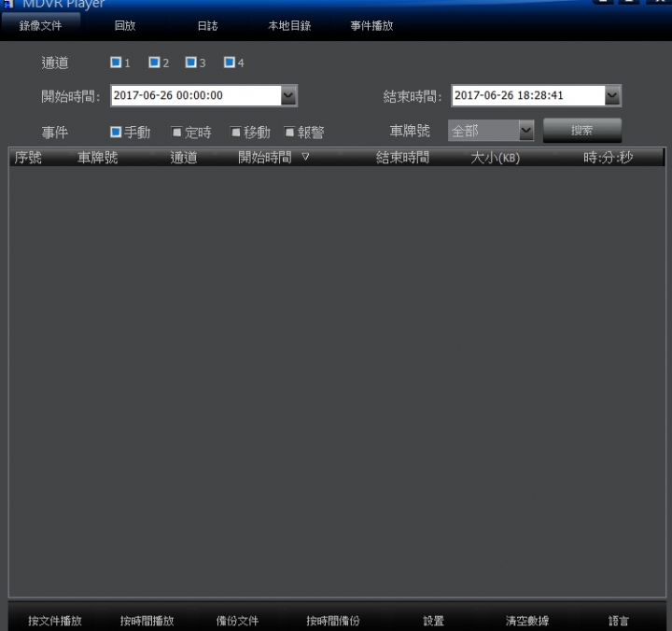The width and height of the screenshot is (672, 631).
Task: Click the 備份文件 button
Action: (x=237, y=621)
